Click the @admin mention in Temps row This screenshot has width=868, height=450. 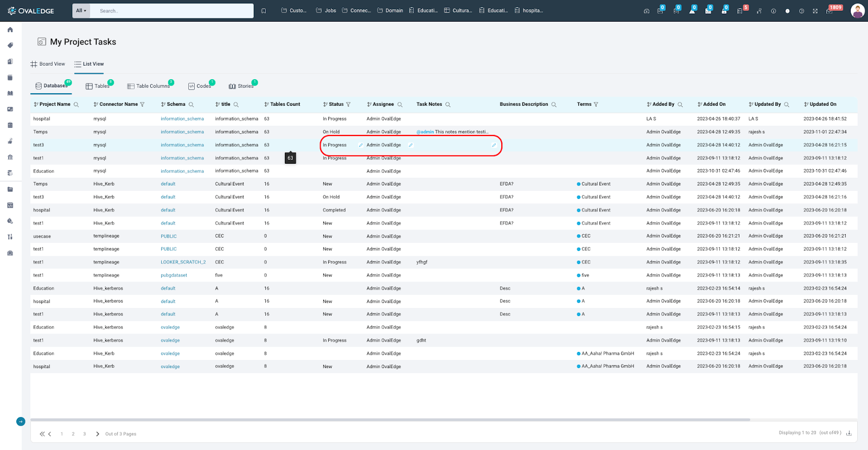(x=425, y=132)
